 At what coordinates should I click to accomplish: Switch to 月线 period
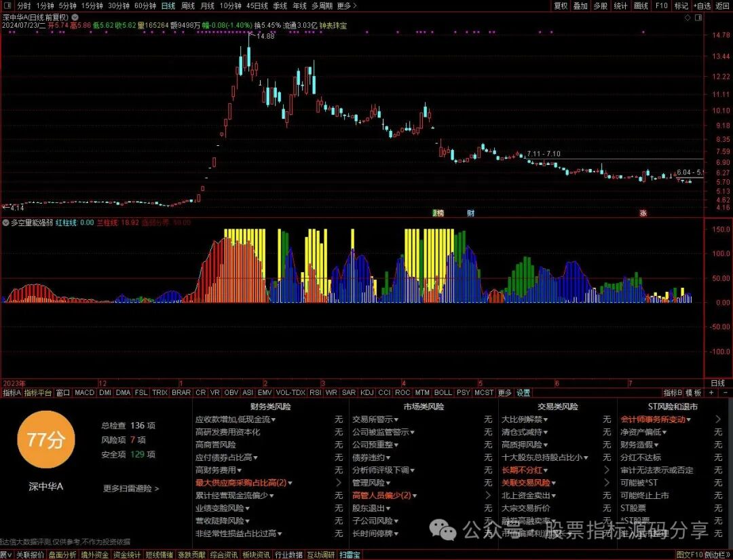point(207,5)
